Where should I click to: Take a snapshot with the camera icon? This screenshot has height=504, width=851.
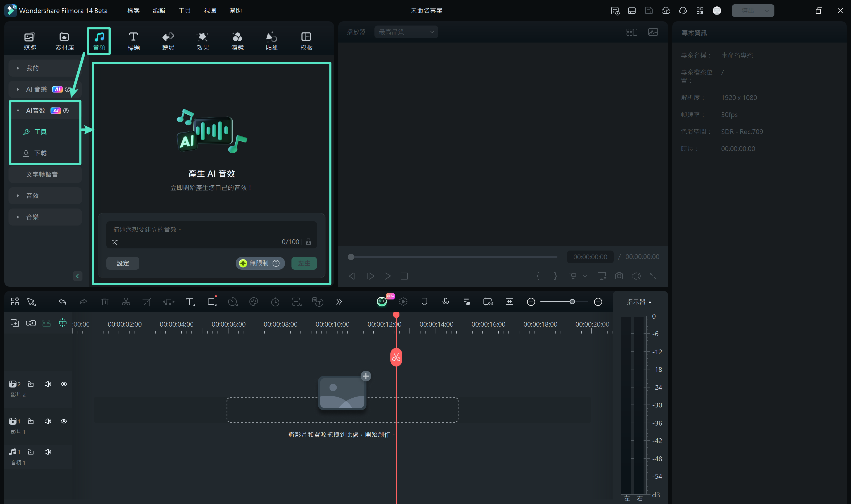tap(619, 276)
